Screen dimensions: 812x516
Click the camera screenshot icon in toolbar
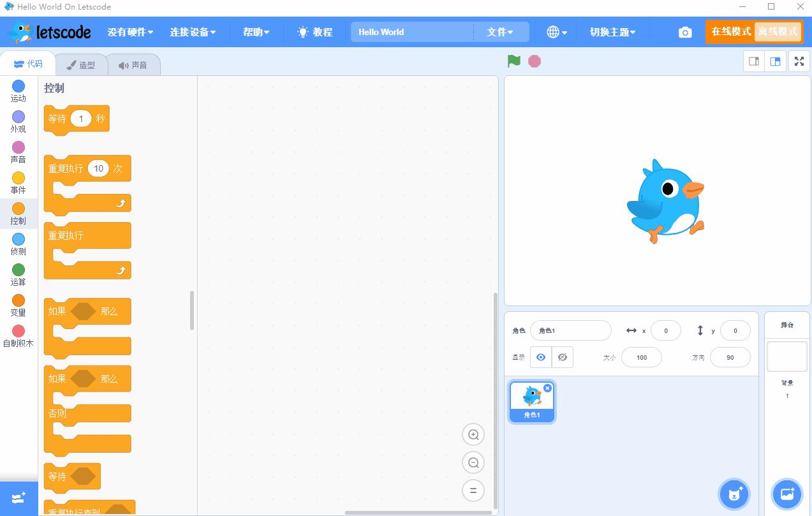[x=684, y=31]
